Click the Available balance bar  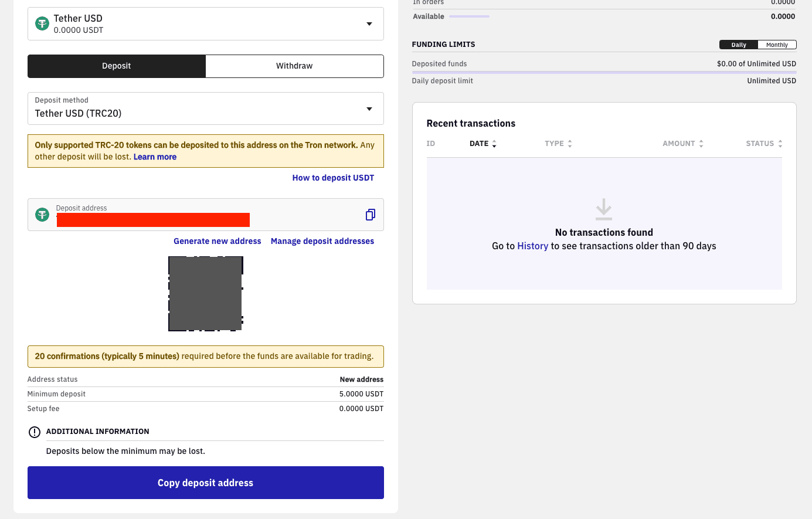[469, 16]
